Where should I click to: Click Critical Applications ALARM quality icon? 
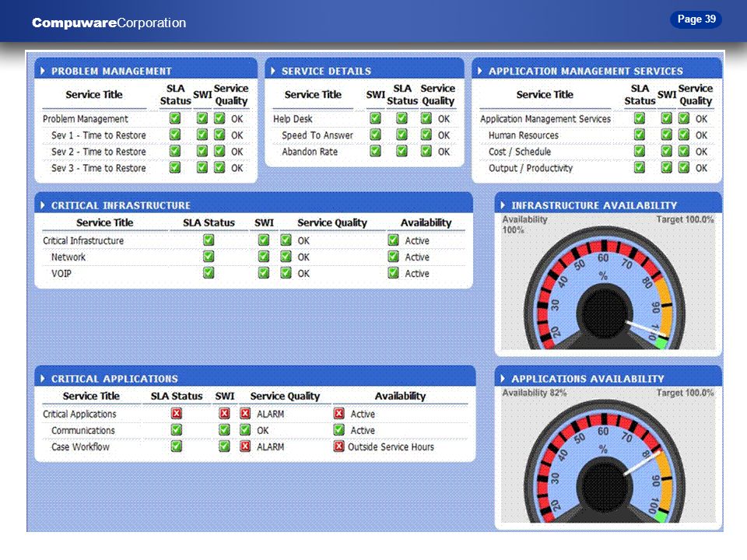(x=245, y=413)
